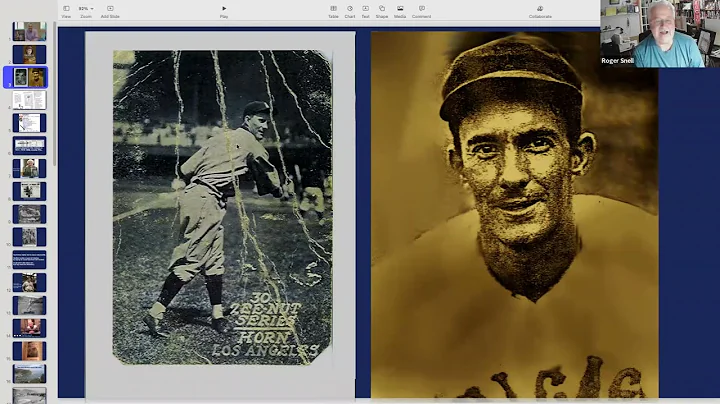The image size is (720, 404).
Task: Select slide 8 thumbnail in navigator
Action: 29,191
